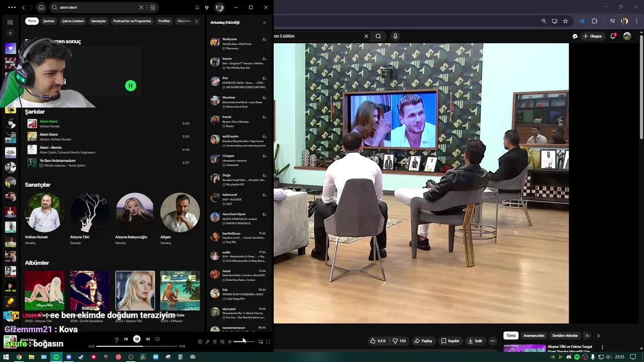Open Your Library in Spotify sidebar
644x362 pixels.
point(10,22)
